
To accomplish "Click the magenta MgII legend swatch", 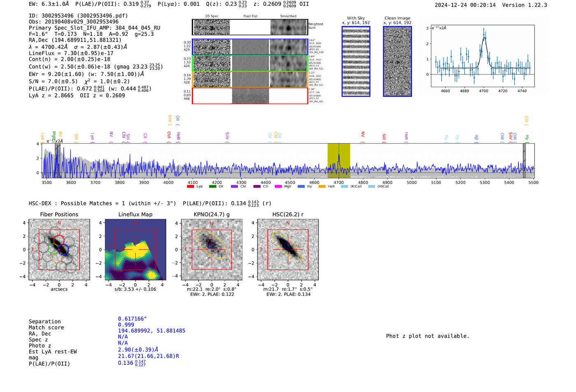I will coord(278,186).
